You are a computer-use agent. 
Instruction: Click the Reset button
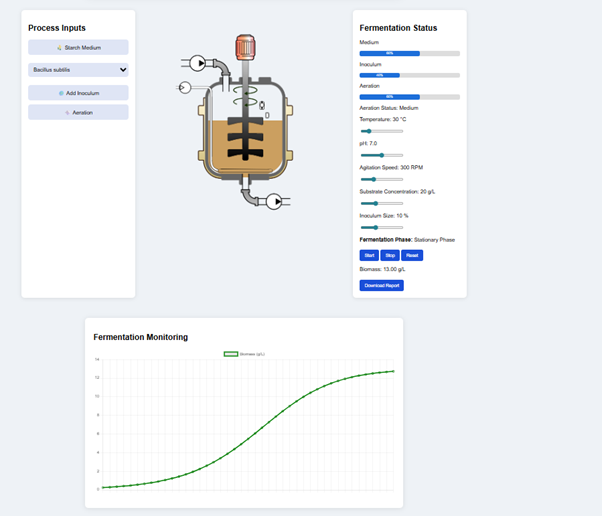pos(412,256)
